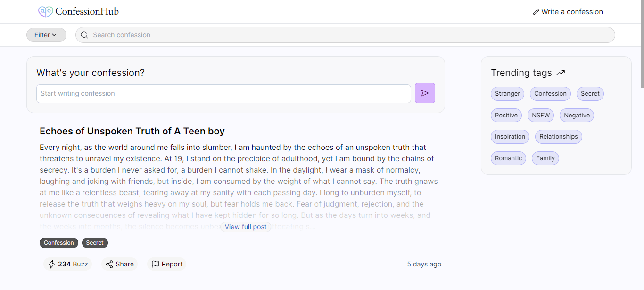Click the lightning bolt Buzz icon
Screen dimensions: 644x290
(x=52, y=264)
